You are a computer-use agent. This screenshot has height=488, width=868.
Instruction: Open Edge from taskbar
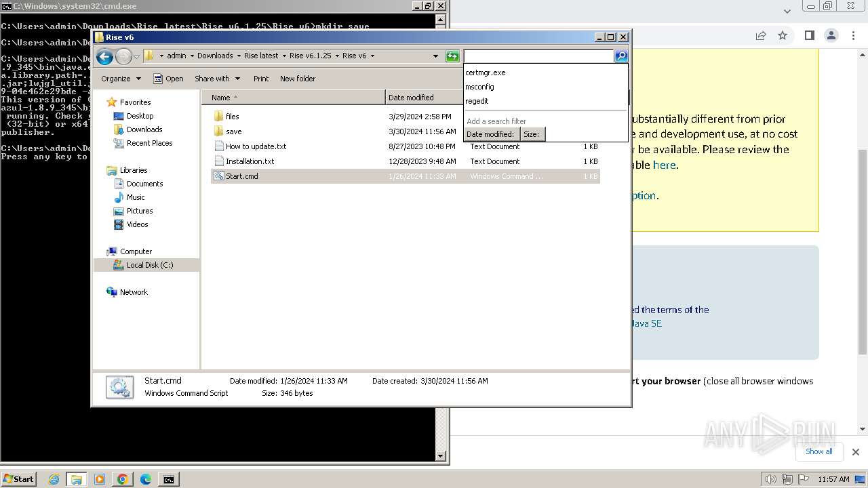pyautogui.click(x=145, y=479)
